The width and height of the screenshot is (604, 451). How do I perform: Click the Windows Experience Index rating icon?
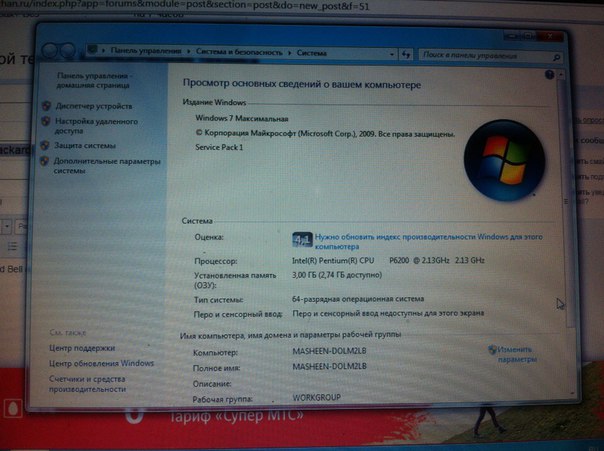[303, 239]
